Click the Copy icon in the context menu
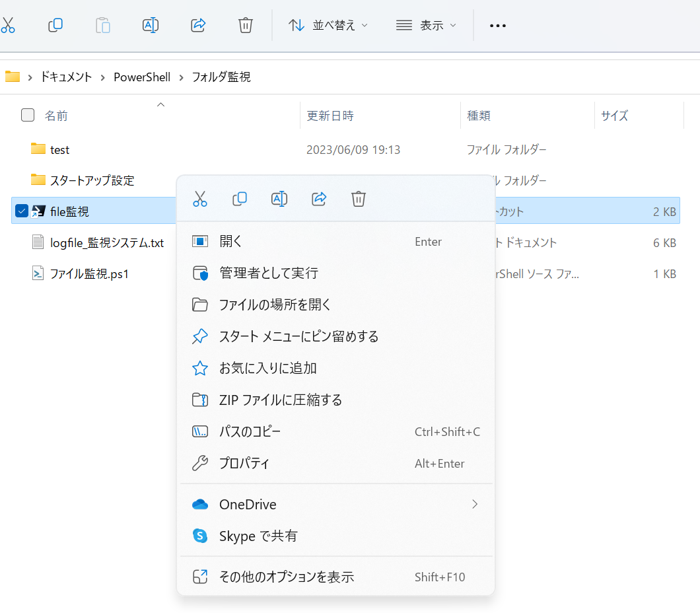The height and width of the screenshot is (613, 700). (240, 199)
